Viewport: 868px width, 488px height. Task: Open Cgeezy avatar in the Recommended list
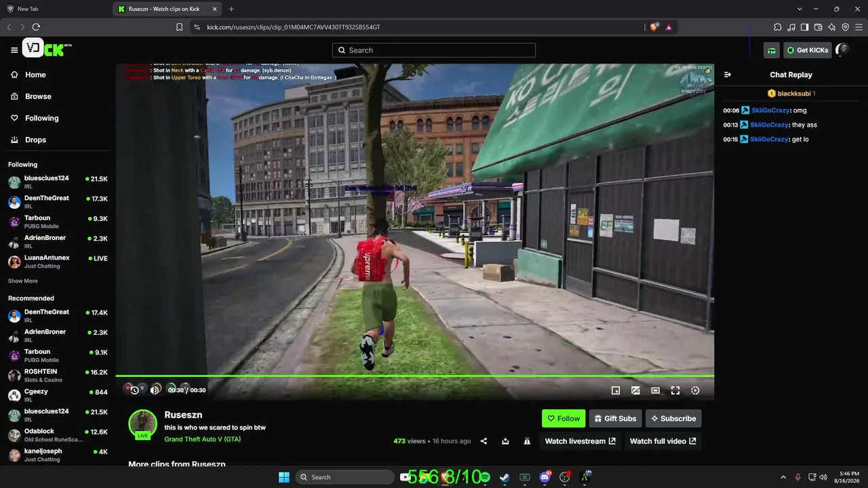tap(14, 396)
